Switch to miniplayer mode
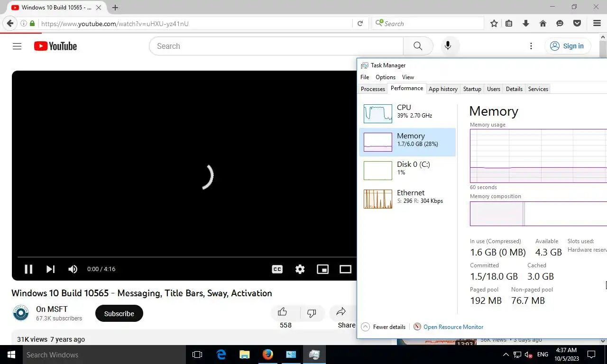 pyautogui.click(x=322, y=269)
